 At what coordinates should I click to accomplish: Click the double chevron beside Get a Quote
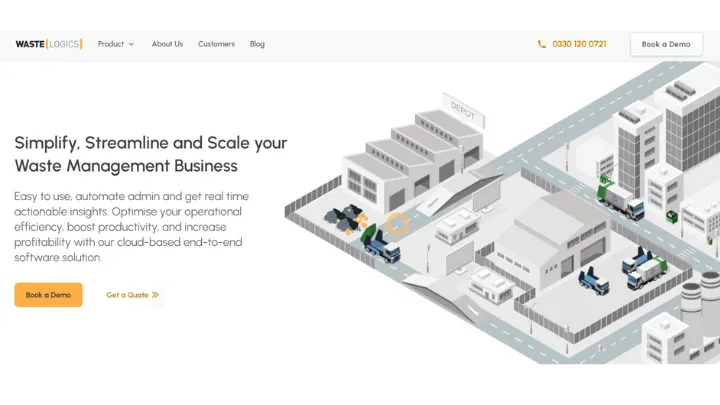[x=155, y=295]
